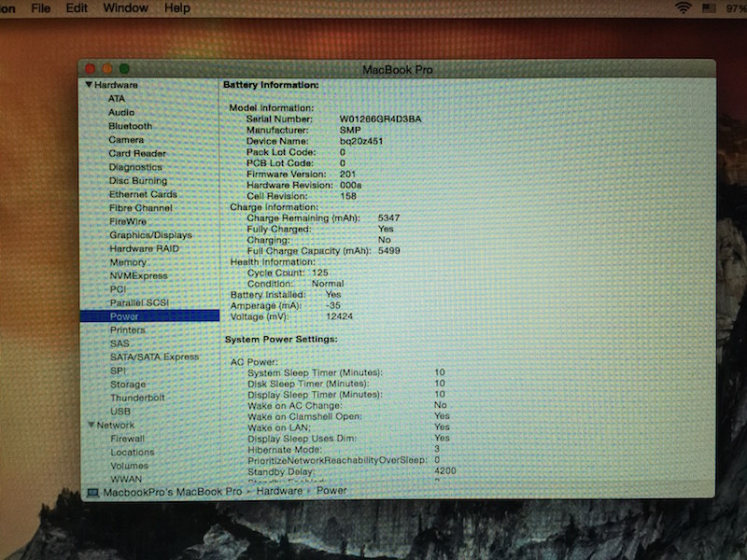Image resolution: width=747 pixels, height=560 pixels.
Task: Collapse the Hardware section triangle
Action: pos(88,84)
